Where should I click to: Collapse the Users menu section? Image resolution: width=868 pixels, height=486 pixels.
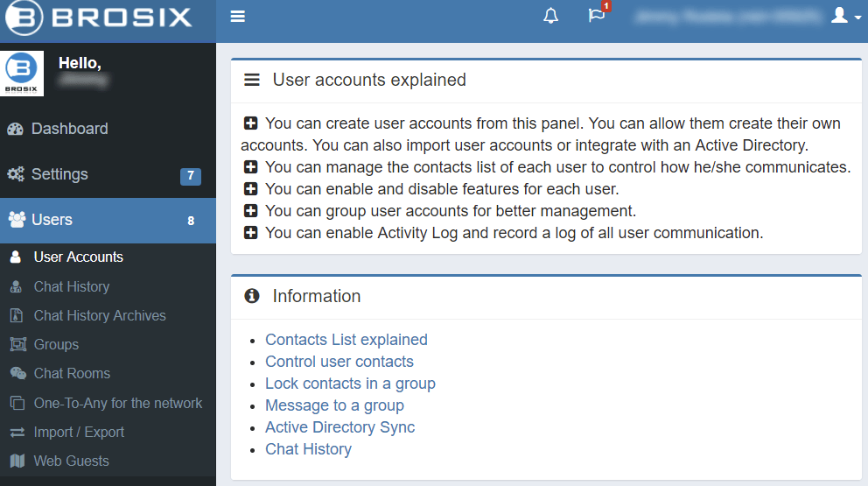(108, 221)
